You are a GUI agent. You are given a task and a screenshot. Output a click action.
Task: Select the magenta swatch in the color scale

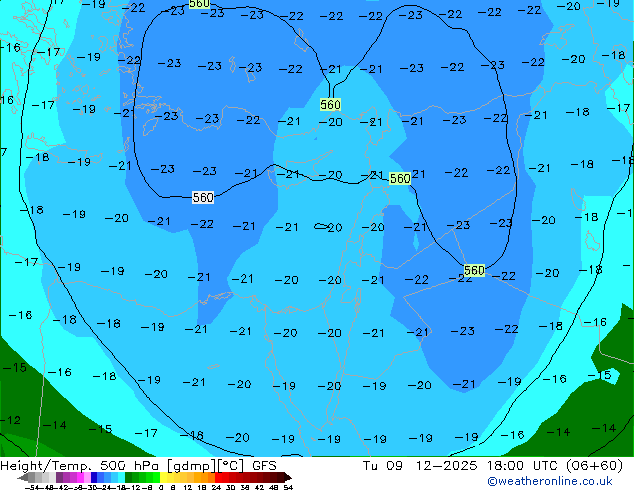click(x=80, y=477)
